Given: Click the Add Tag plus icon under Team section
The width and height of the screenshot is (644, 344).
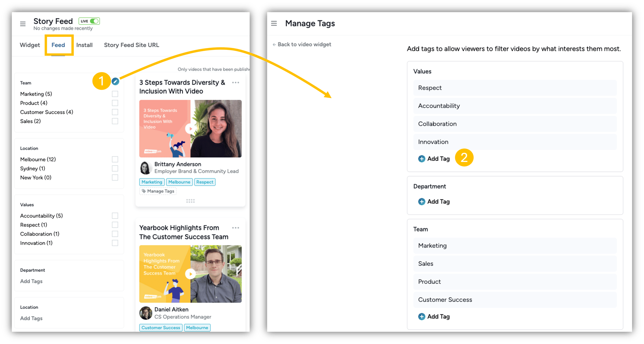Looking at the screenshot, I should [422, 316].
